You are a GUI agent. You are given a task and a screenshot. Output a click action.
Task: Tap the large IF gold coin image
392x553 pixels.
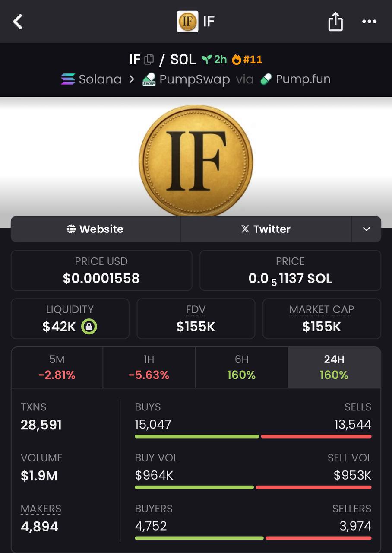[x=196, y=161]
